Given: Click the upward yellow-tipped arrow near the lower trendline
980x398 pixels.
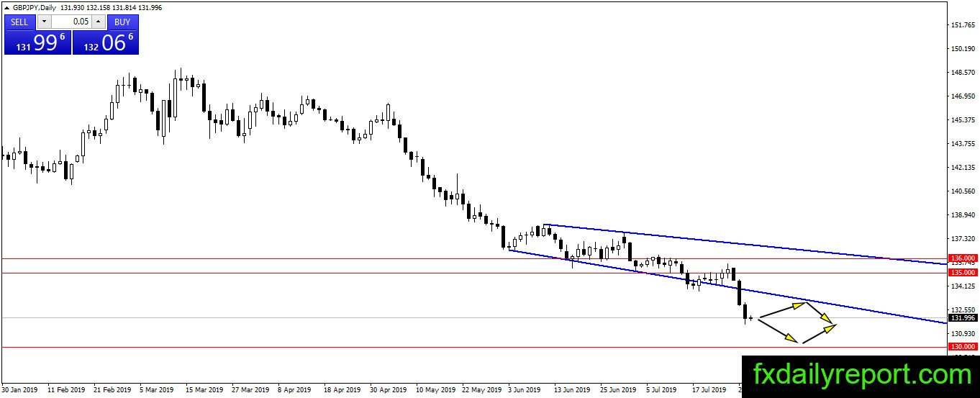Looking at the screenshot, I should 781,310.
